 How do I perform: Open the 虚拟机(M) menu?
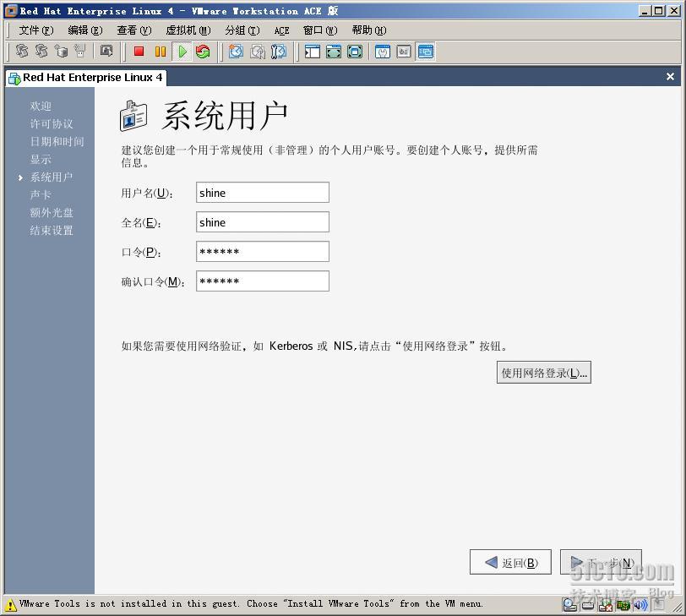coord(188,30)
